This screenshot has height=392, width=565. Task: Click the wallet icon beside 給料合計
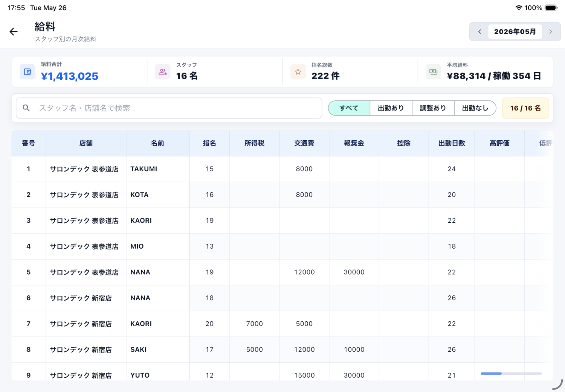pos(27,72)
